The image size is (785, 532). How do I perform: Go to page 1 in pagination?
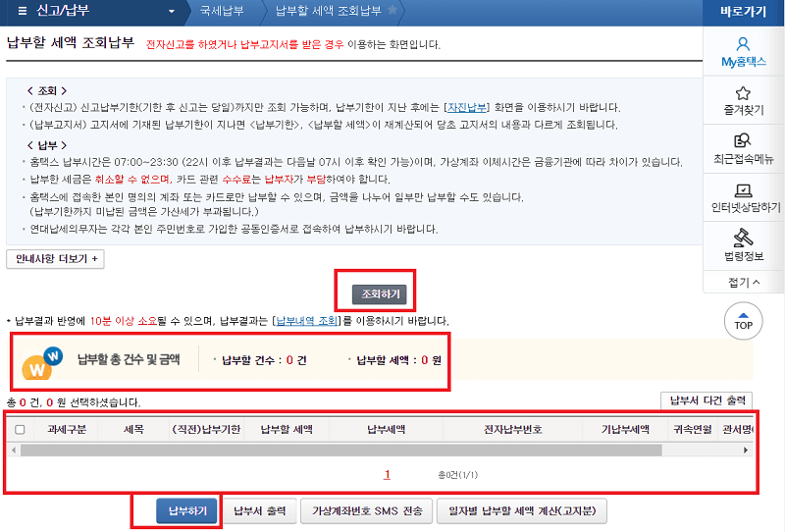[x=387, y=474]
